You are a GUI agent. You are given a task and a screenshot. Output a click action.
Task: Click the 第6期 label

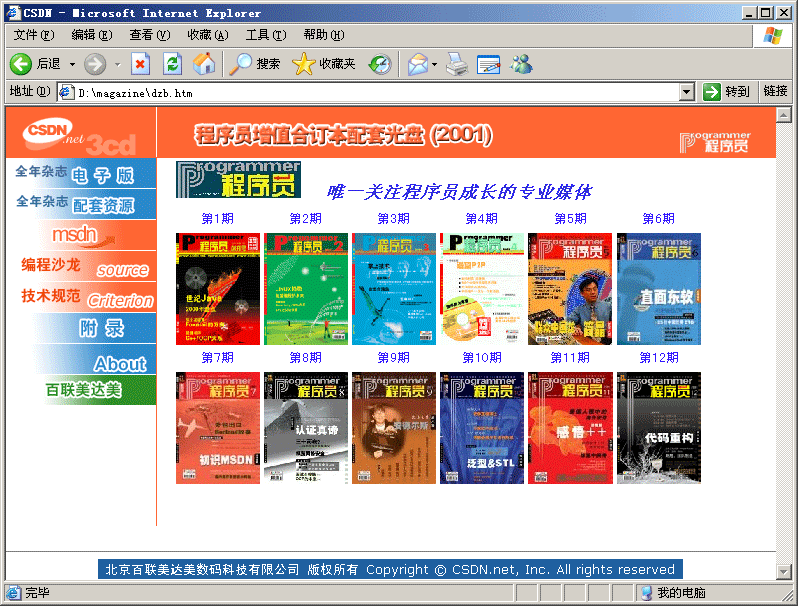659,219
